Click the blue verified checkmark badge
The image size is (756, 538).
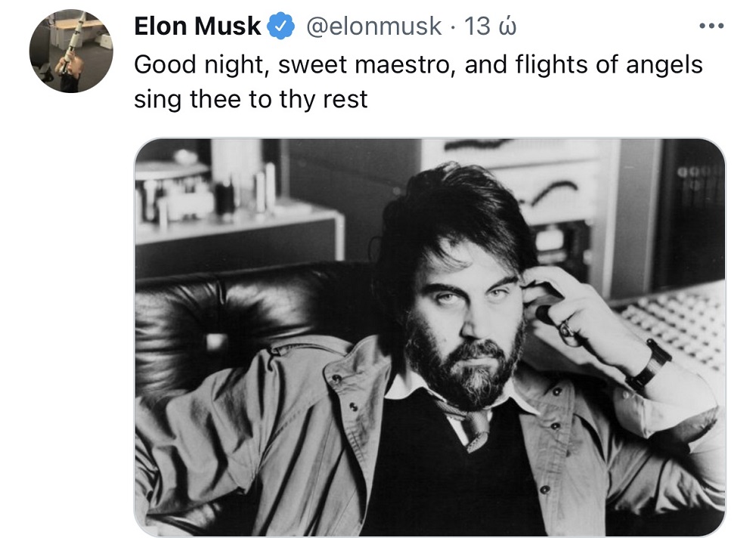point(280,26)
